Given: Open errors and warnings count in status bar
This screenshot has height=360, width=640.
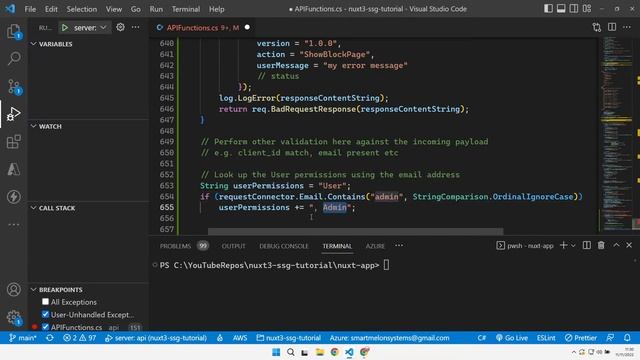Looking at the screenshot, I should click(x=80, y=338).
